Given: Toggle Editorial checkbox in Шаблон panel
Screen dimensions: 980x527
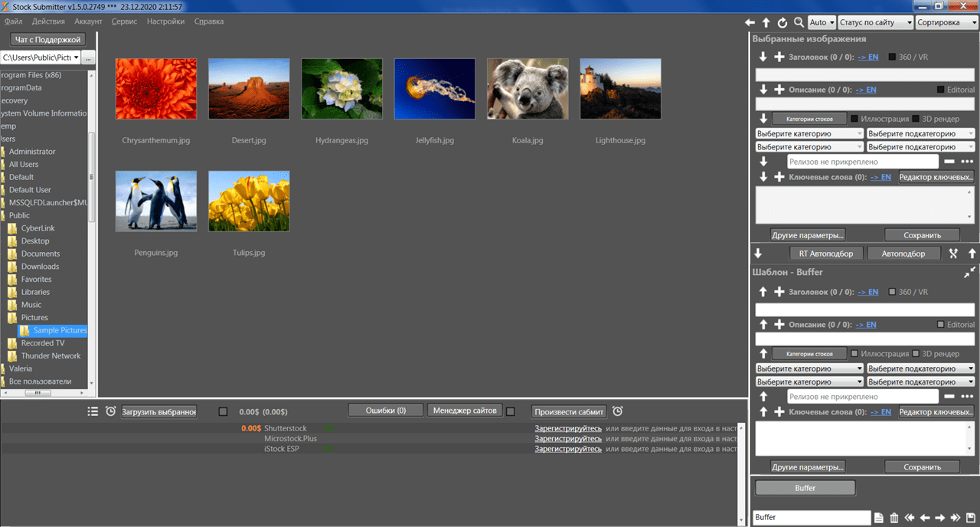Looking at the screenshot, I should 941,325.
